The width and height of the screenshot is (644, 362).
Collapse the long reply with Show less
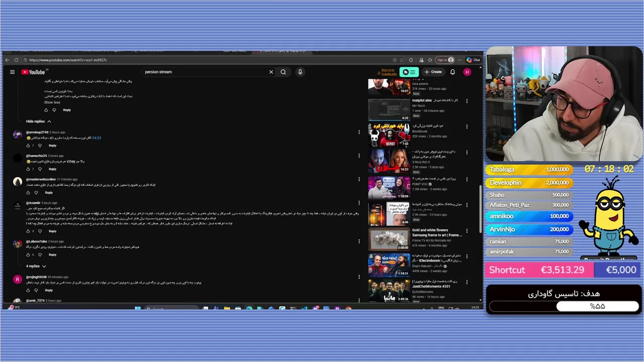[52, 103]
